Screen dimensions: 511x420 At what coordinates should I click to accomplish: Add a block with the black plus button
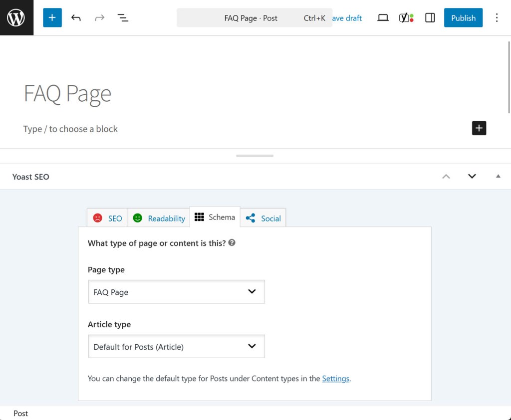[479, 128]
